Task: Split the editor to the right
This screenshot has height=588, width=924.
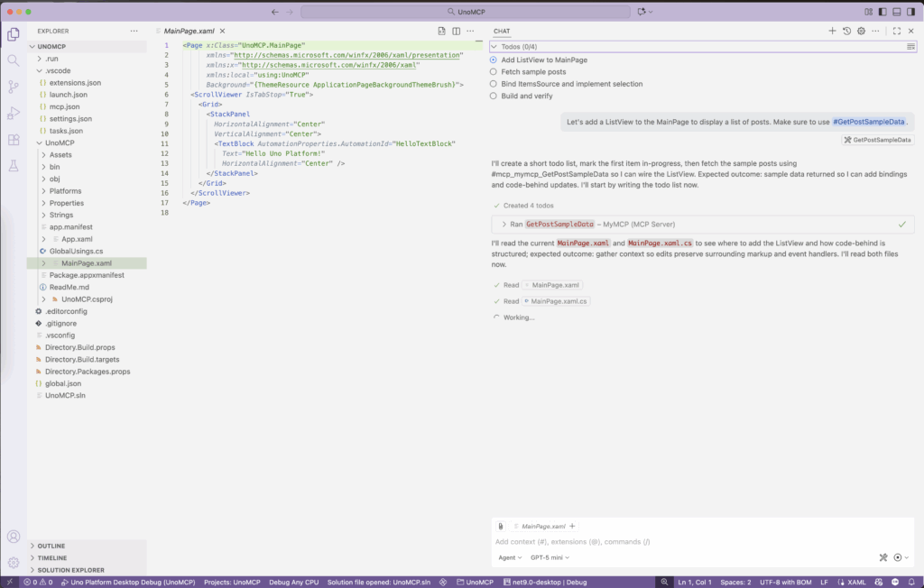Action: point(457,31)
